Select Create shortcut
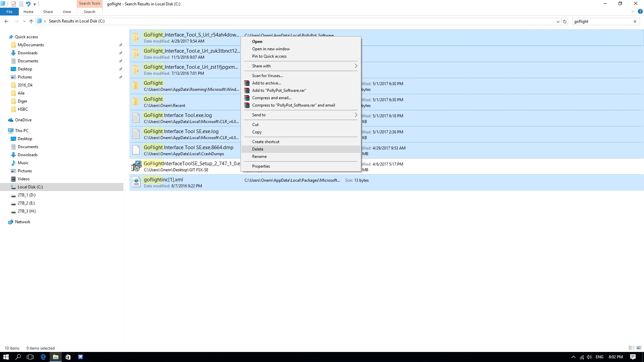644x362 pixels. pos(301,142)
